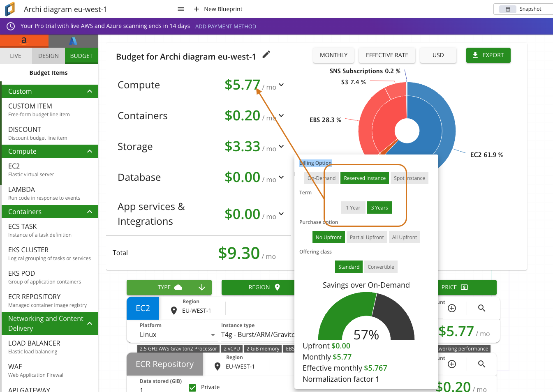Collapse Networking and Content Delivery section
553x392 pixels.
tap(90, 323)
